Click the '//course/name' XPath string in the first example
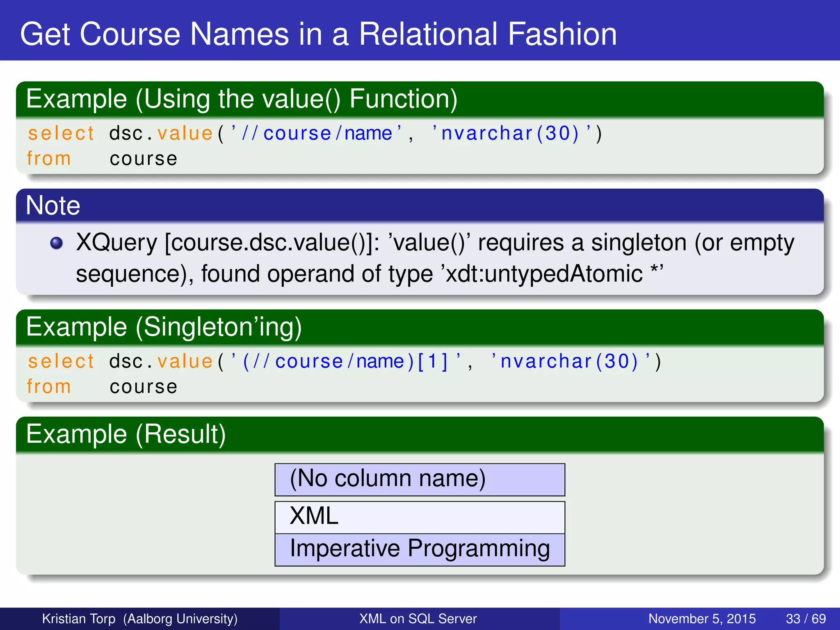 tap(317, 133)
